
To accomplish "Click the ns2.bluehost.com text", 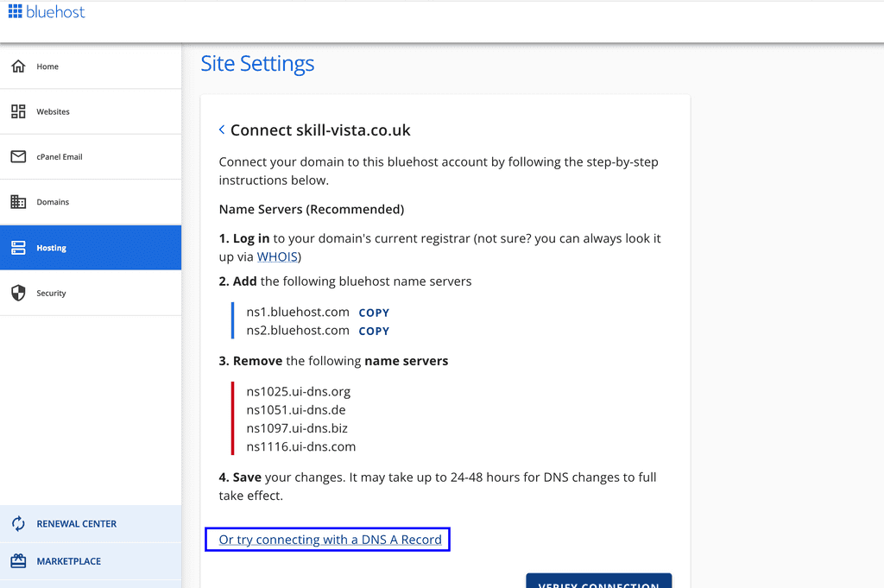I will pyautogui.click(x=298, y=331).
